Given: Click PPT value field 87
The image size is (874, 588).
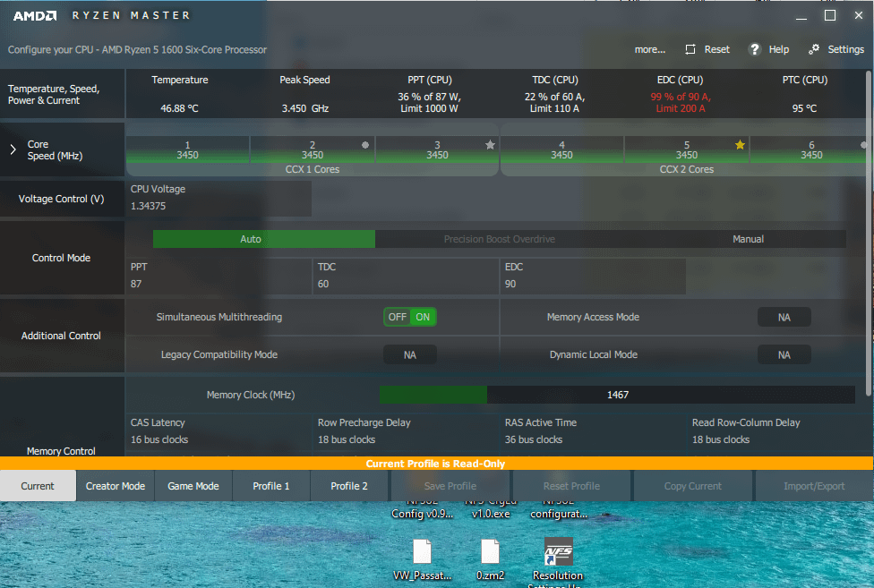Looking at the screenshot, I should (219, 276).
